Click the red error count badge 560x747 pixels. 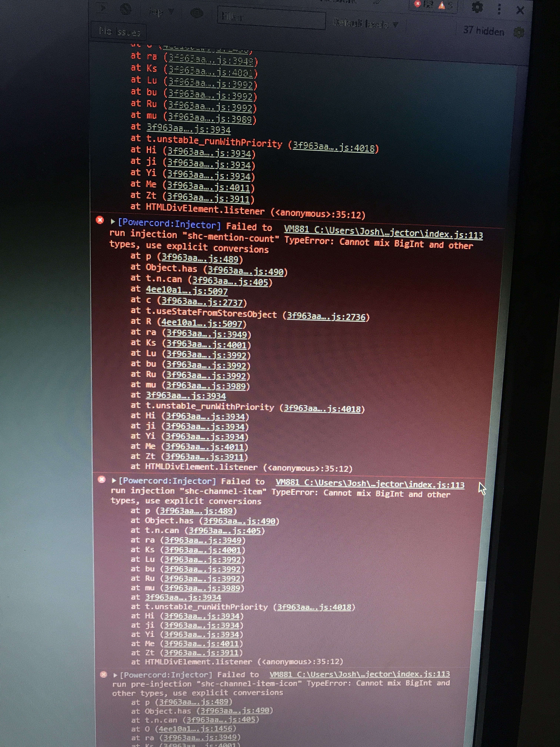[423, 4]
